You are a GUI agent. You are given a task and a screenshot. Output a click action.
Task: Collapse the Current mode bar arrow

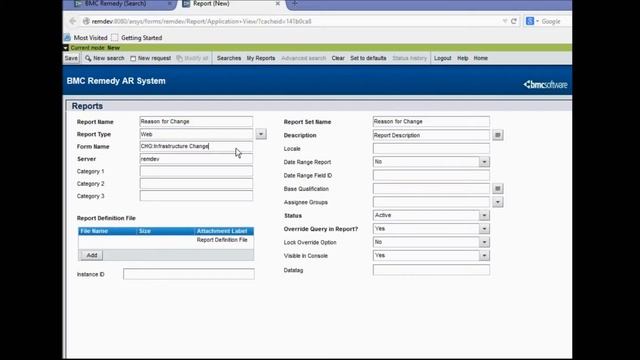(66, 48)
